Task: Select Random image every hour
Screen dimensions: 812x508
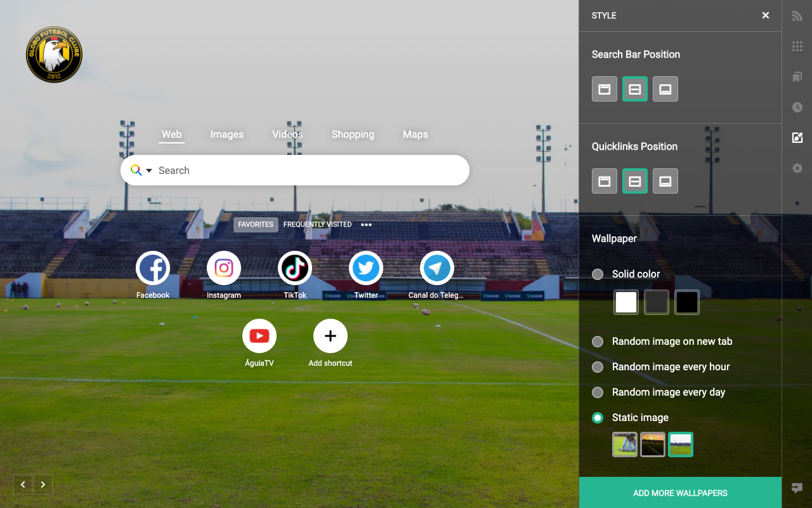Action: pyautogui.click(x=598, y=367)
